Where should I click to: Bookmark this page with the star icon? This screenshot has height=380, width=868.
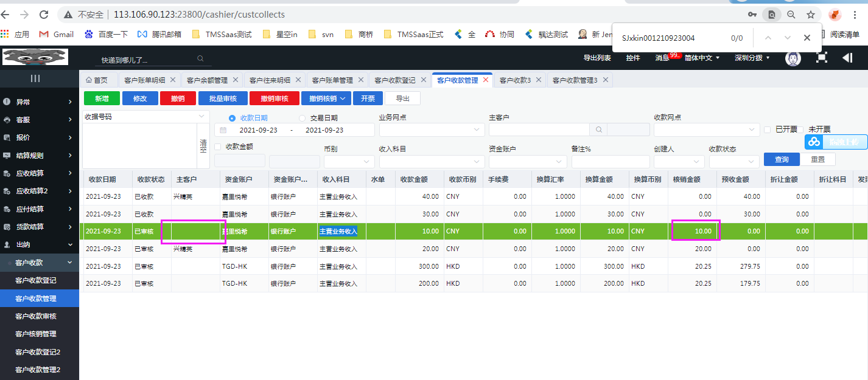pyautogui.click(x=811, y=14)
